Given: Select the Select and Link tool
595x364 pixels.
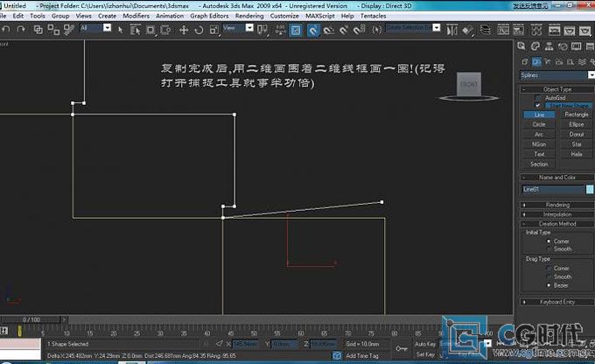Looking at the screenshot, I should (38, 30).
